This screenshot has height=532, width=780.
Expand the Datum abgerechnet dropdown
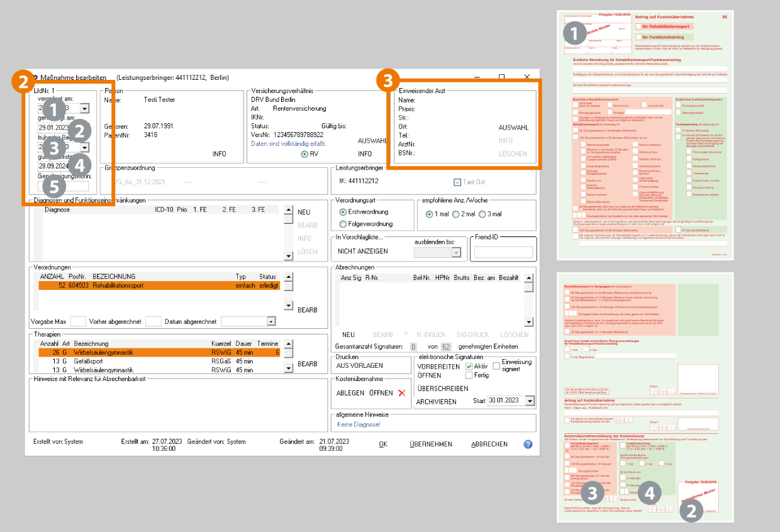[x=270, y=321]
